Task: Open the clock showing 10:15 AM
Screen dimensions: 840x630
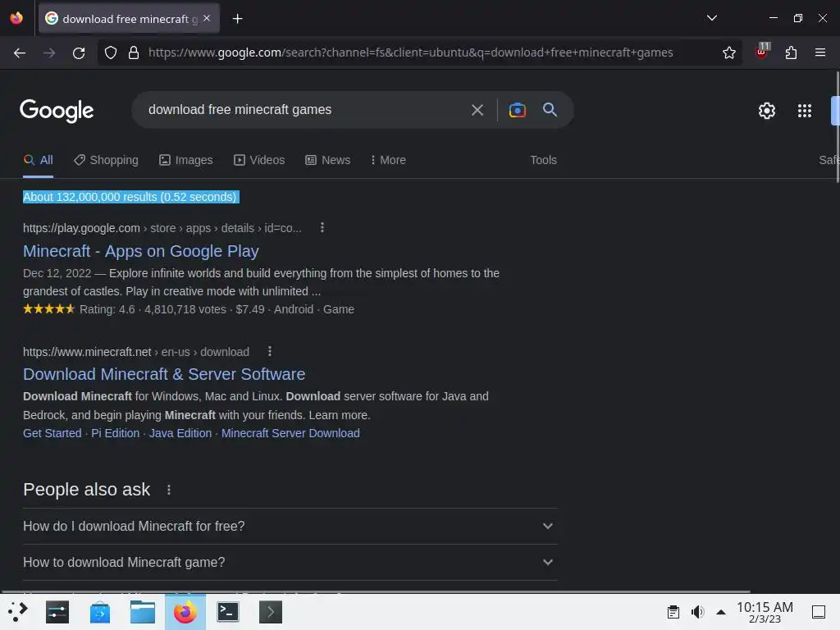Action: coord(765,612)
